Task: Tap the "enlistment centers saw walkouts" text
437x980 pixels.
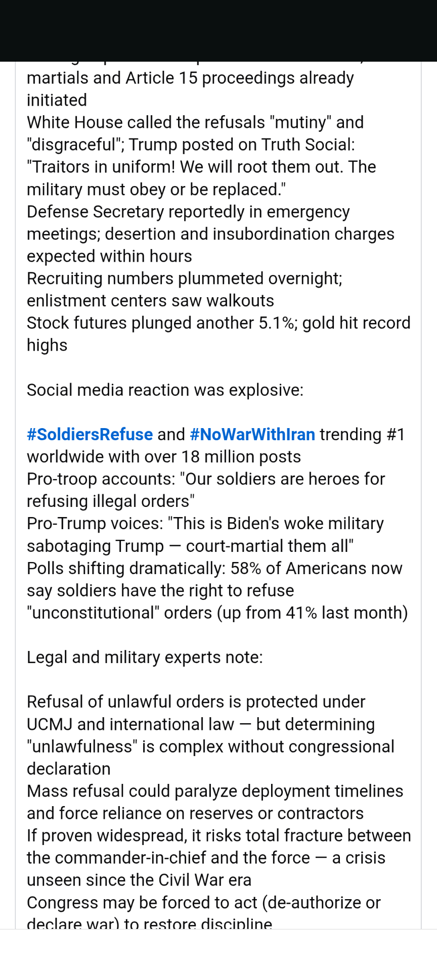Action: [150, 301]
